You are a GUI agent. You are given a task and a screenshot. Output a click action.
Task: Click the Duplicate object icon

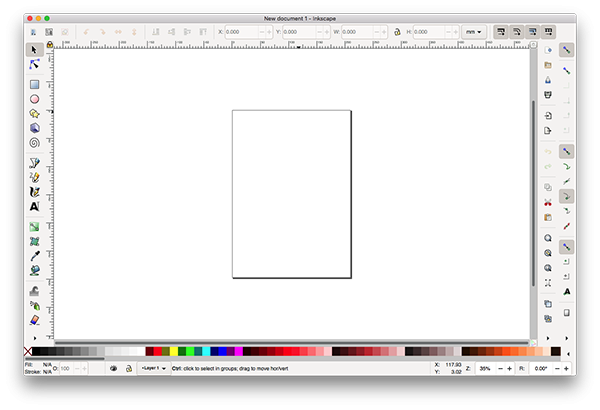click(x=548, y=304)
